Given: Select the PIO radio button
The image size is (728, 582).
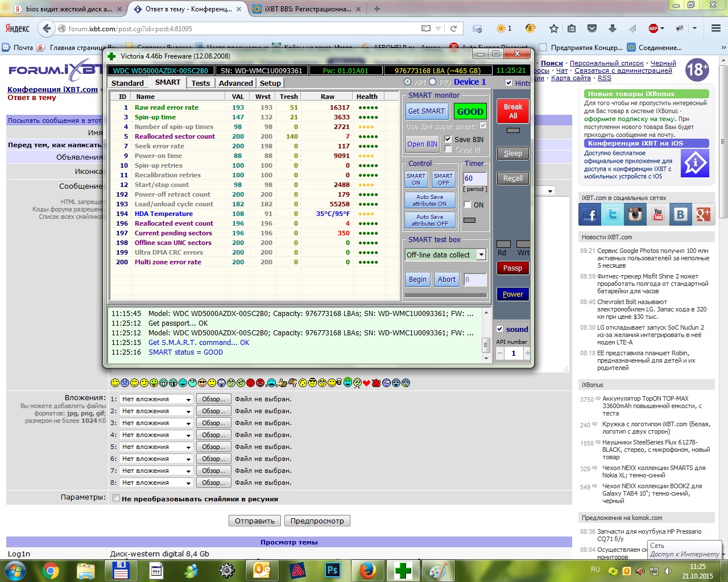Looking at the screenshot, I should 432,82.
